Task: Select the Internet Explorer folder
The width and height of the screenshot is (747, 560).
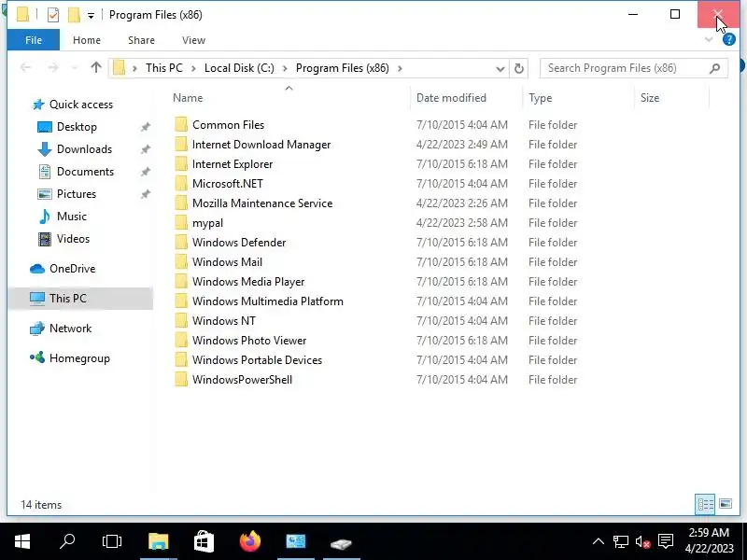Action: pos(233,164)
